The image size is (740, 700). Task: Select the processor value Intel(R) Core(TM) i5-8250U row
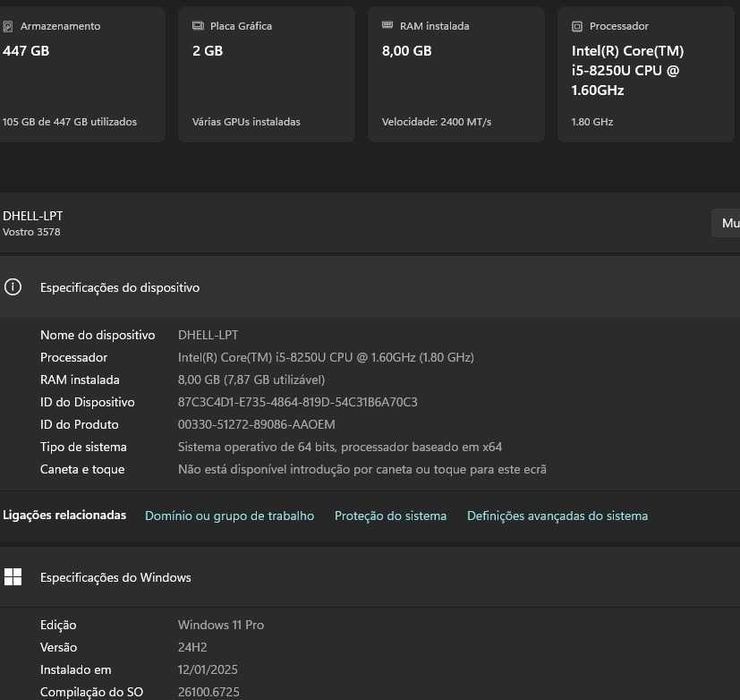326,357
